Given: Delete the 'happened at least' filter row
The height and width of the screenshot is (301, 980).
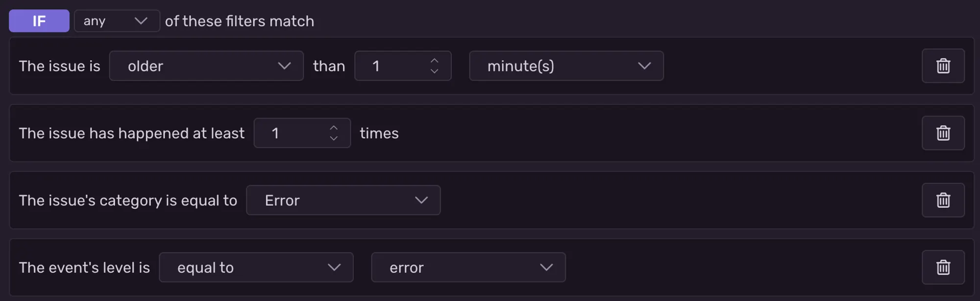Looking at the screenshot, I should (943, 133).
